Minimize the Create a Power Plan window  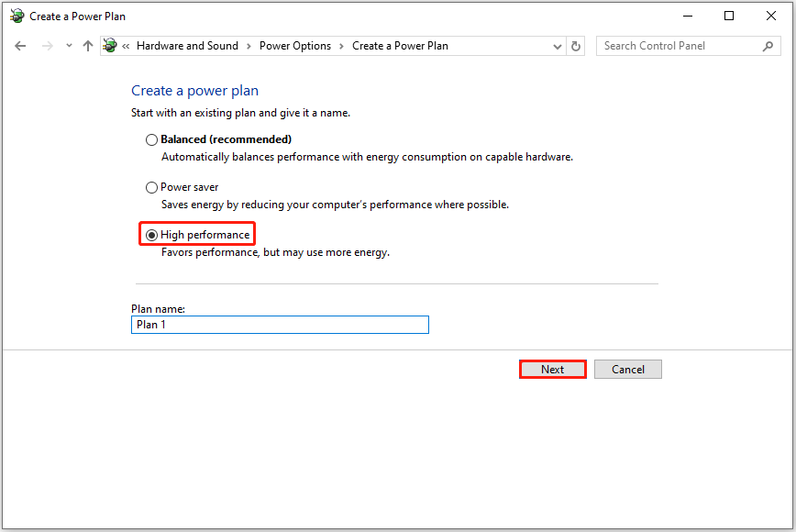pos(688,16)
